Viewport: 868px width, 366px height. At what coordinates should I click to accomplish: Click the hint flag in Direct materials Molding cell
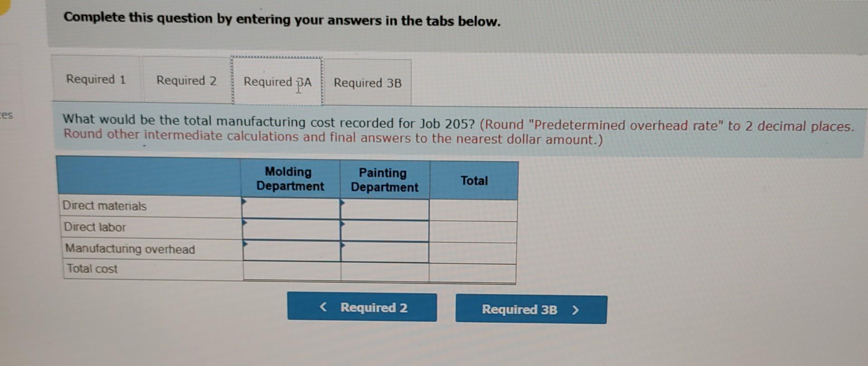click(x=244, y=201)
